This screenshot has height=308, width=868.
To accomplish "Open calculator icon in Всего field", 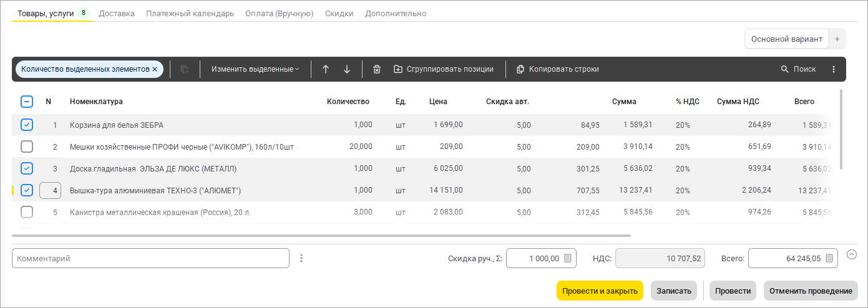I will (x=829, y=258).
